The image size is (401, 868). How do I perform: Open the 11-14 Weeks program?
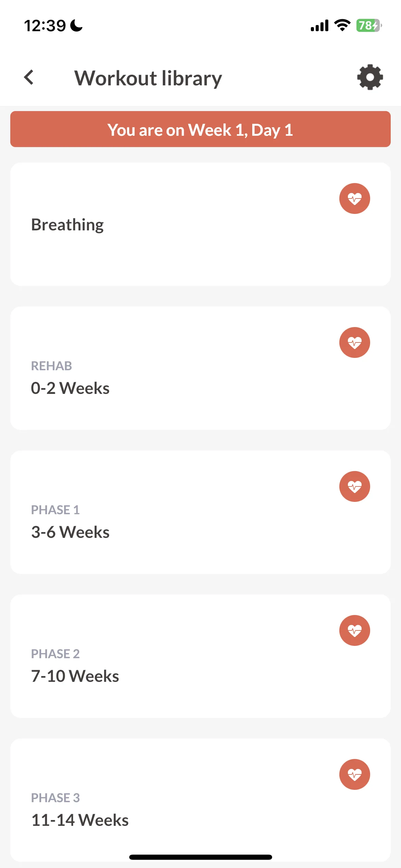[200, 800]
